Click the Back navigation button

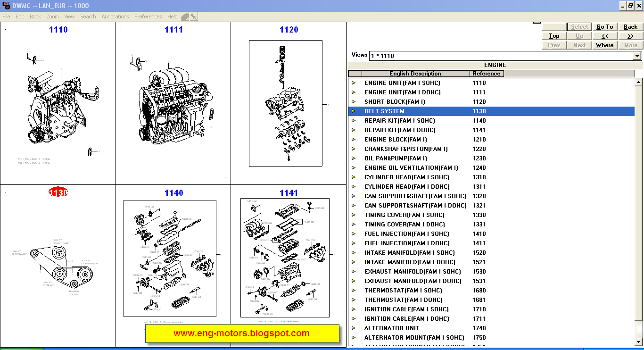tap(630, 27)
